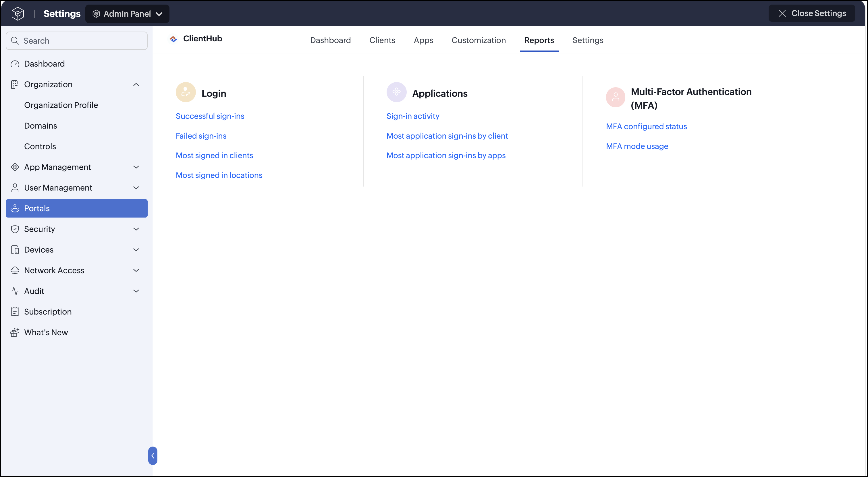
Task: Go to the Settings tab
Action: point(588,40)
